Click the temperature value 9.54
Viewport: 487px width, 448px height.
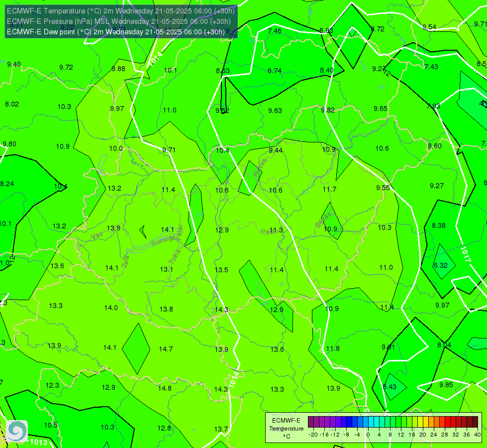[429, 27]
